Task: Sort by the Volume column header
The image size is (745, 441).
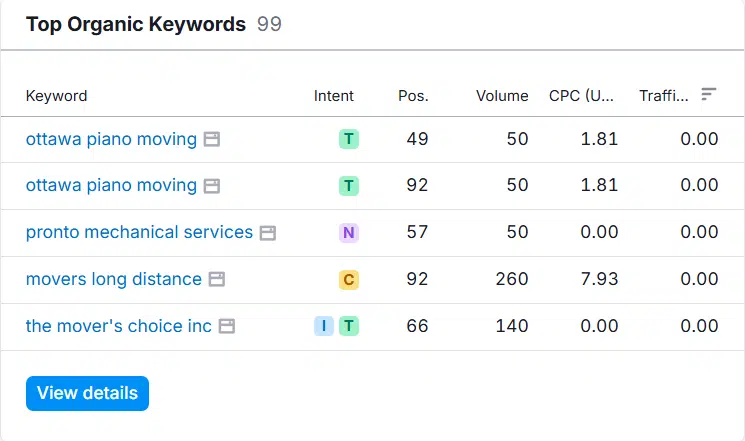Action: tap(502, 96)
